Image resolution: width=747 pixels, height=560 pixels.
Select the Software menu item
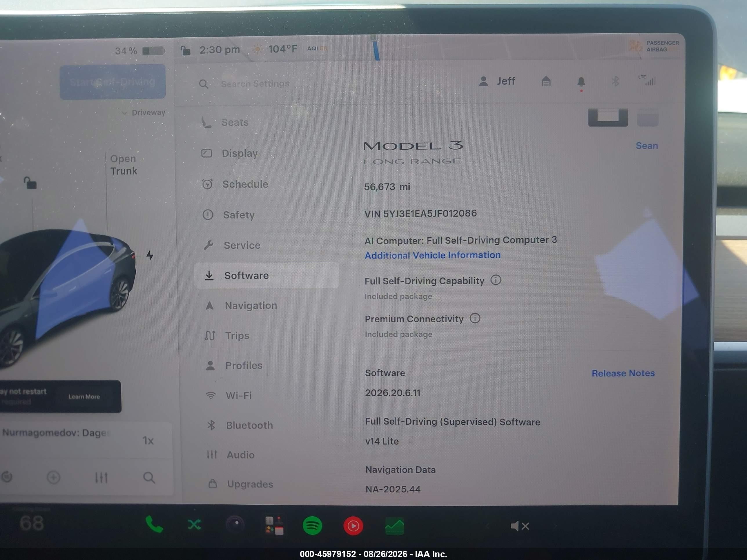[x=266, y=275]
